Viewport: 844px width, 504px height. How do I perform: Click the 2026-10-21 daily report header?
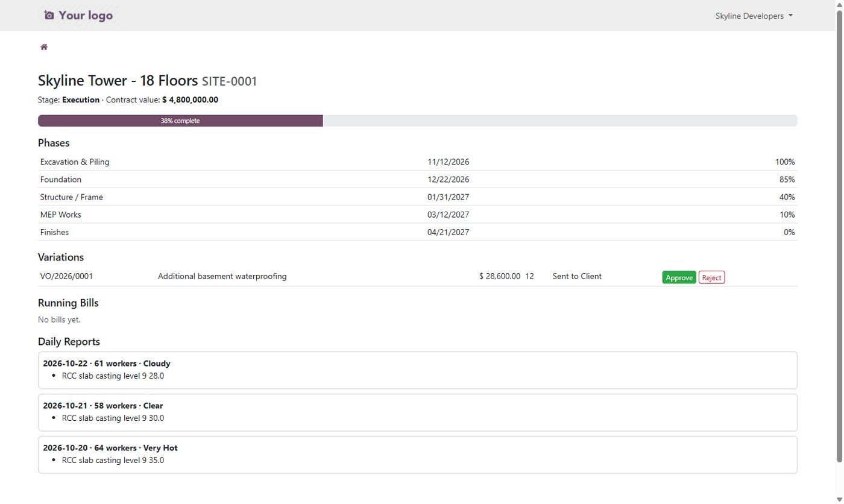pyautogui.click(x=103, y=406)
